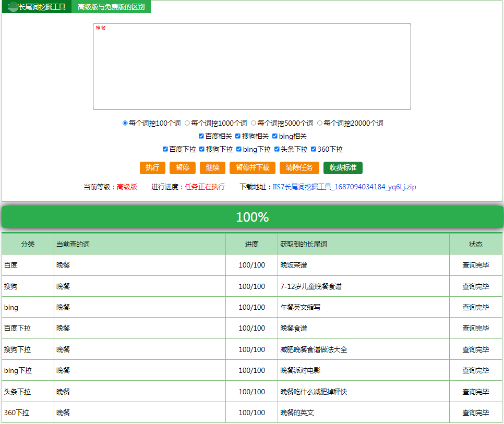
Task: Clear tasks with 清除任务 button
Action: pyautogui.click(x=299, y=168)
